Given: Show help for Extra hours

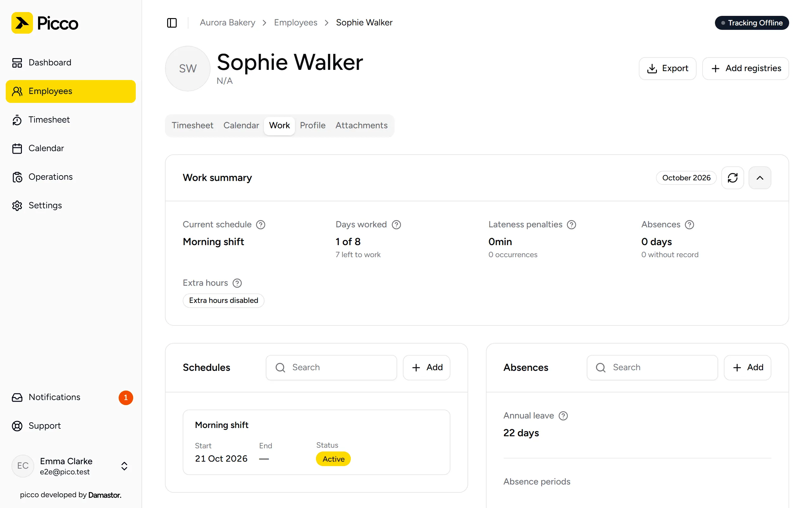Looking at the screenshot, I should click(x=237, y=283).
